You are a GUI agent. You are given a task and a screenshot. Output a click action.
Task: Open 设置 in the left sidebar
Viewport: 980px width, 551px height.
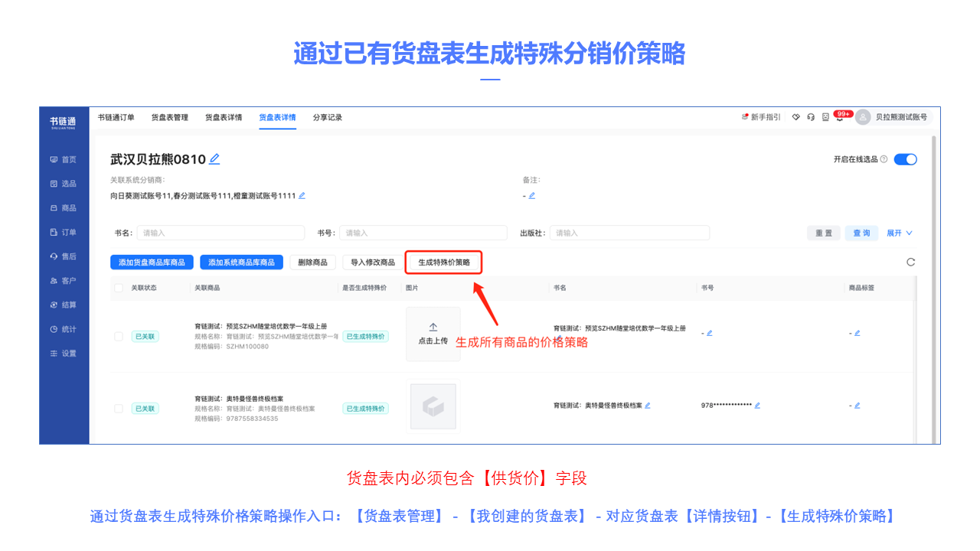(x=64, y=354)
